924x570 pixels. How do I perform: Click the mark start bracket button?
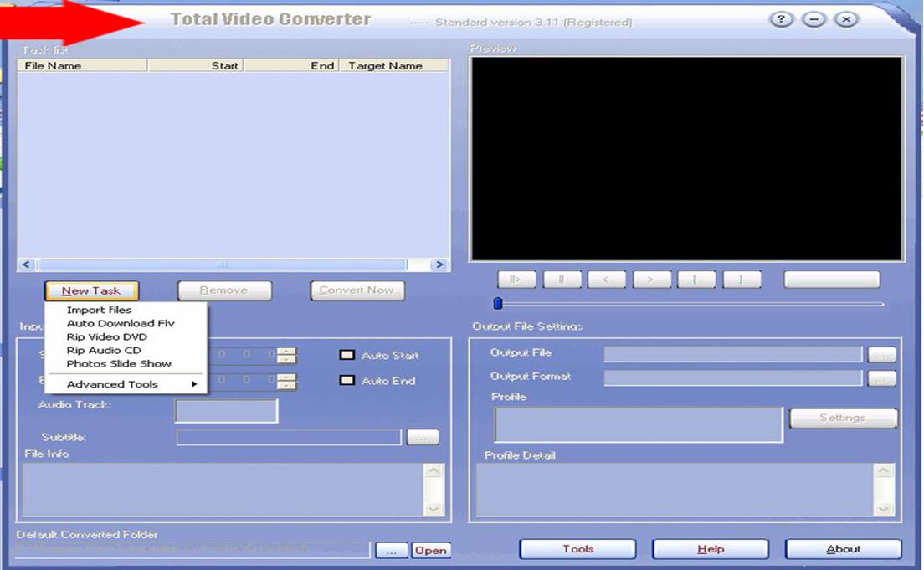pos(696,279)
